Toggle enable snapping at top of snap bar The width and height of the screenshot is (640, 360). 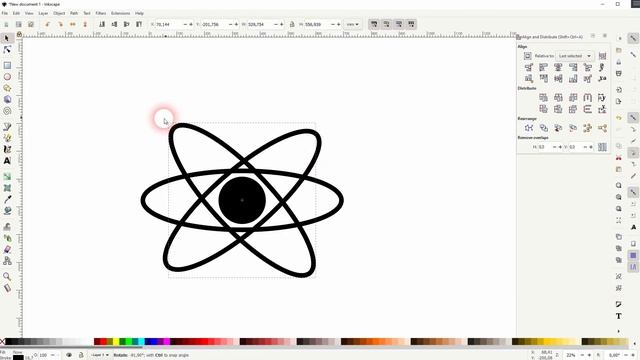click(633, 38)
